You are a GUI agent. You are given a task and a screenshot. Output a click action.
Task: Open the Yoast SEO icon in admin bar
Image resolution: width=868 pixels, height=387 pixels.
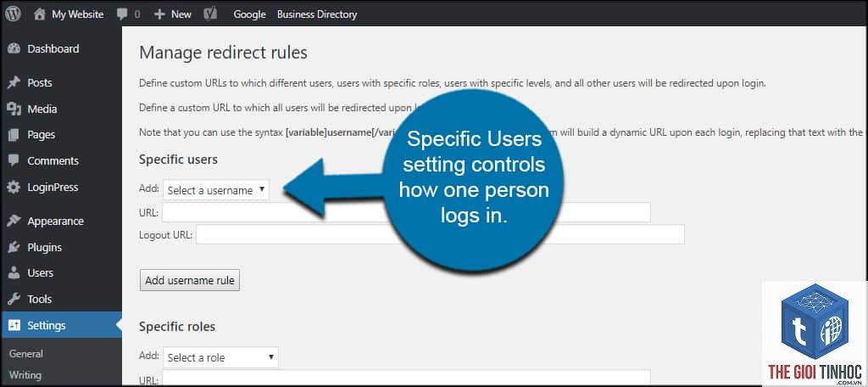tap(210, 14)
